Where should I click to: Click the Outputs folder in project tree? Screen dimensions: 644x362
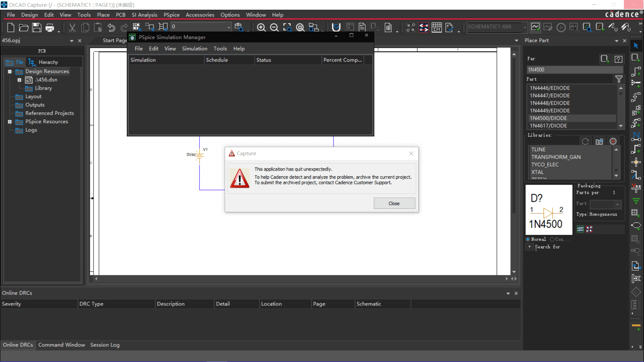(x=35, y=105)
